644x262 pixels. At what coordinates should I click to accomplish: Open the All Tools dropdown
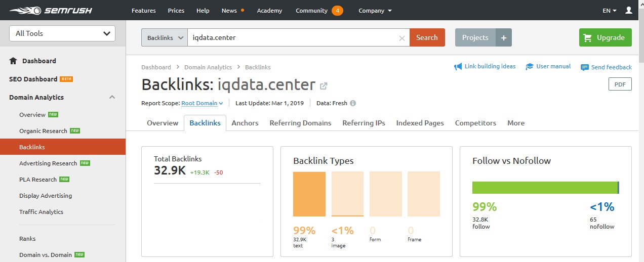pyautogui.click(x=62, y=33)
